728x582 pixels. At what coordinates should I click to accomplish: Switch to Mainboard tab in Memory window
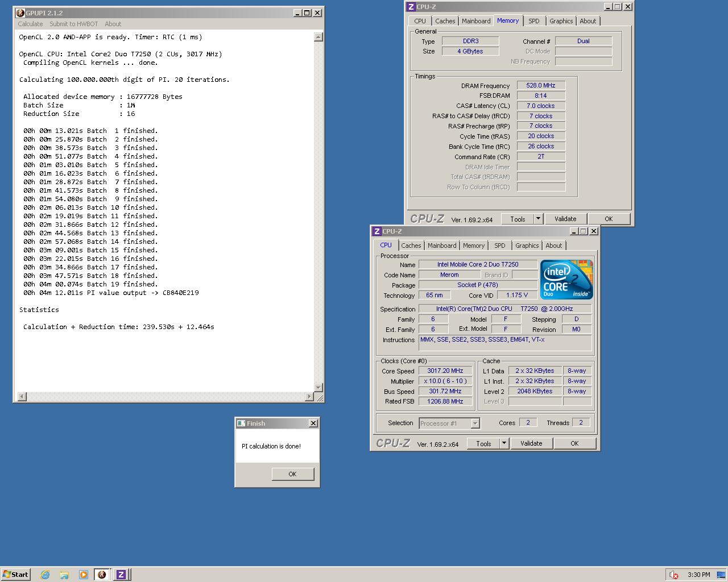coord(476,21)
